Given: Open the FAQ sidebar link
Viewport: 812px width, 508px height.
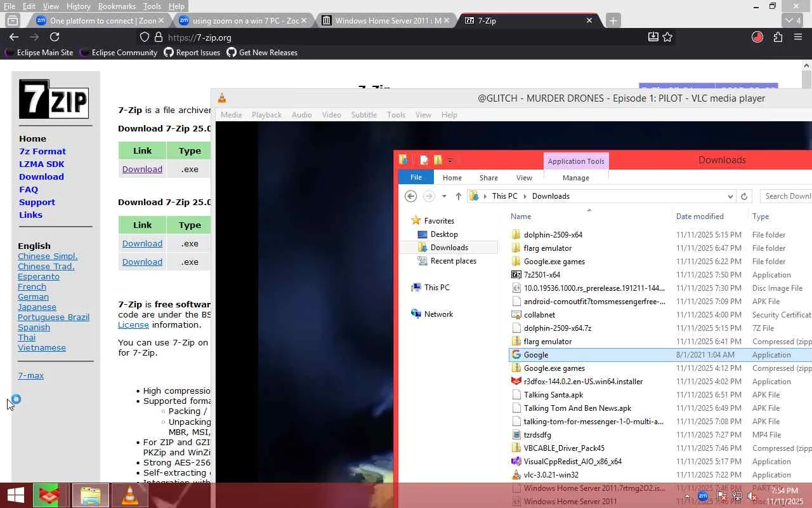Looking at the screenshot, I should 29,189.
